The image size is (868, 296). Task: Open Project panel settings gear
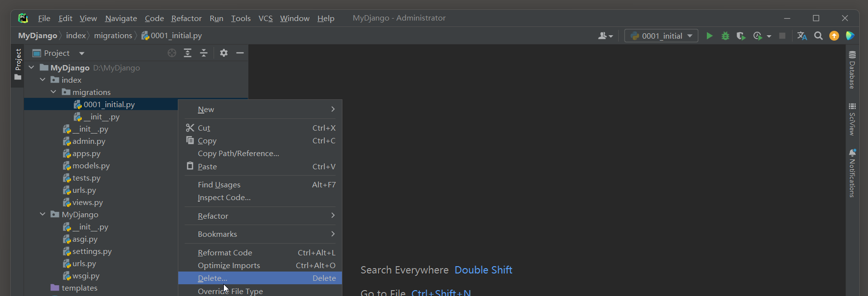coord(224,53)
